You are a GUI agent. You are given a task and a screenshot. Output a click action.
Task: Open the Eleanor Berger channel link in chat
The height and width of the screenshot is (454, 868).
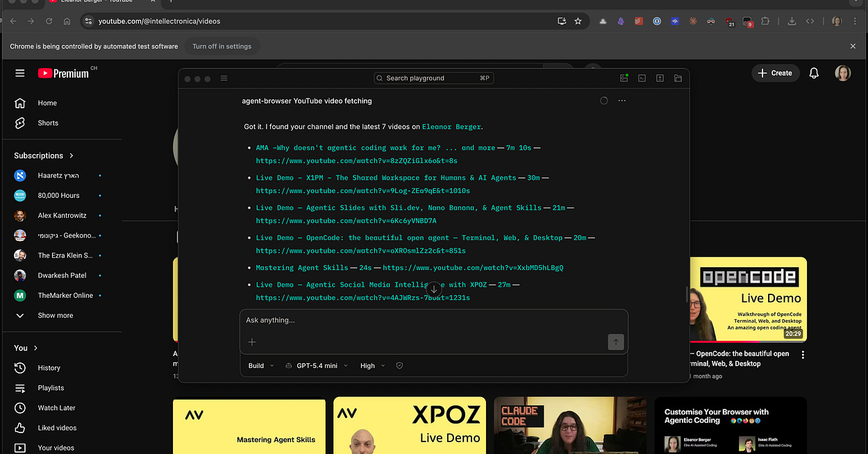coord(451,127)
